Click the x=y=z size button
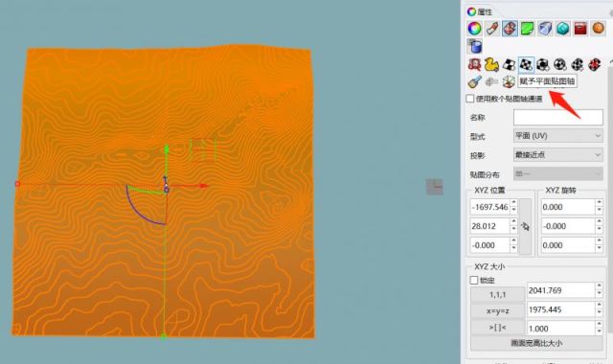This screenshot has height=364, width=613. [497, 310]
